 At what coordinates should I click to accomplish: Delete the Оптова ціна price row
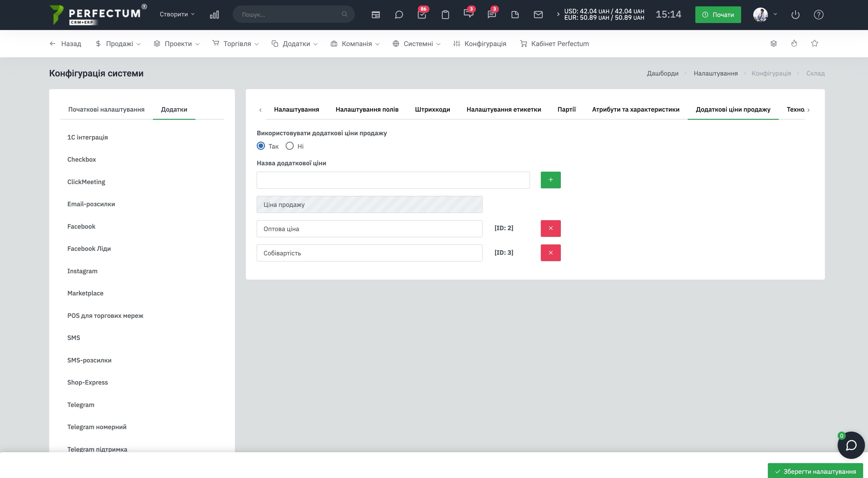(x=551, y=229)
